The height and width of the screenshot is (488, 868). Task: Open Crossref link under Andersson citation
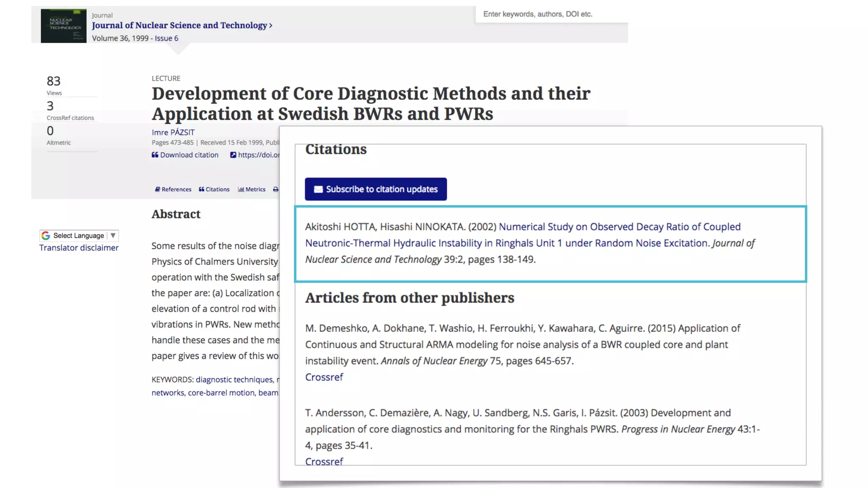[324, 461]
